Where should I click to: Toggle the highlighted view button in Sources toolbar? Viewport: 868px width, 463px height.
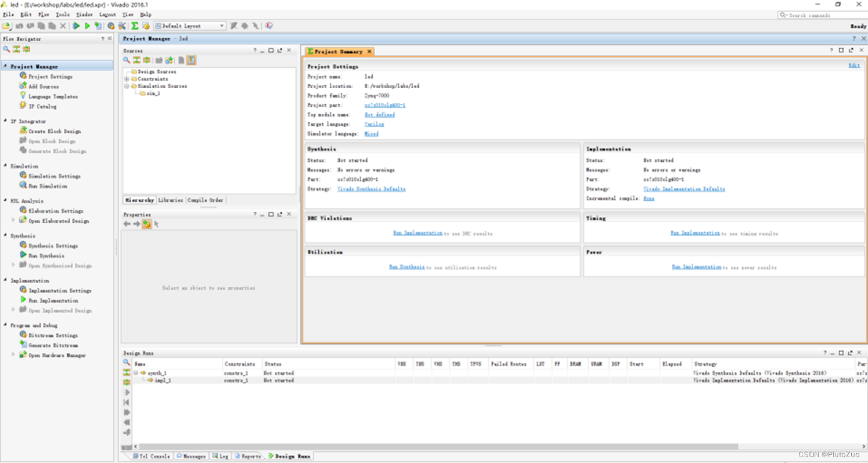coord(191,60)
